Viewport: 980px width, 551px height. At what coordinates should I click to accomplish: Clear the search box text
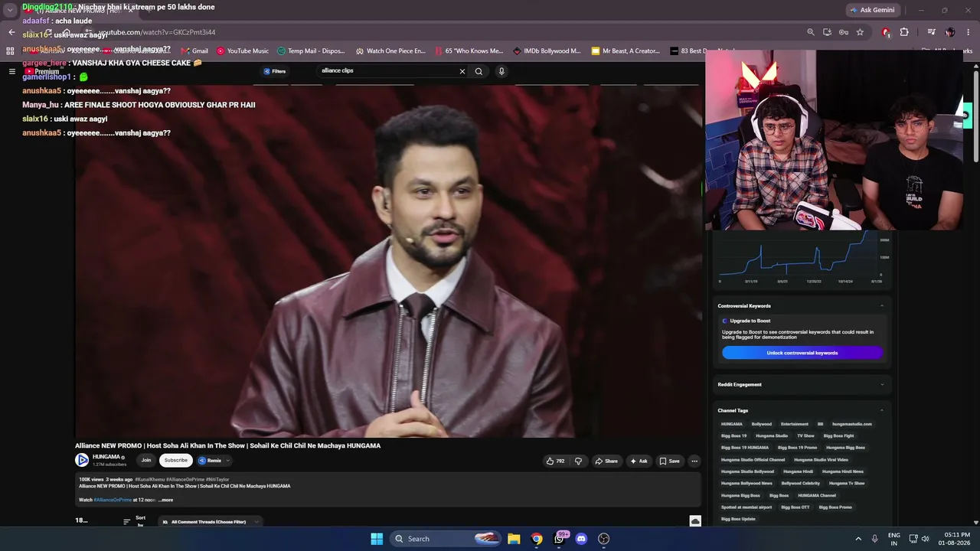point(462,71)
